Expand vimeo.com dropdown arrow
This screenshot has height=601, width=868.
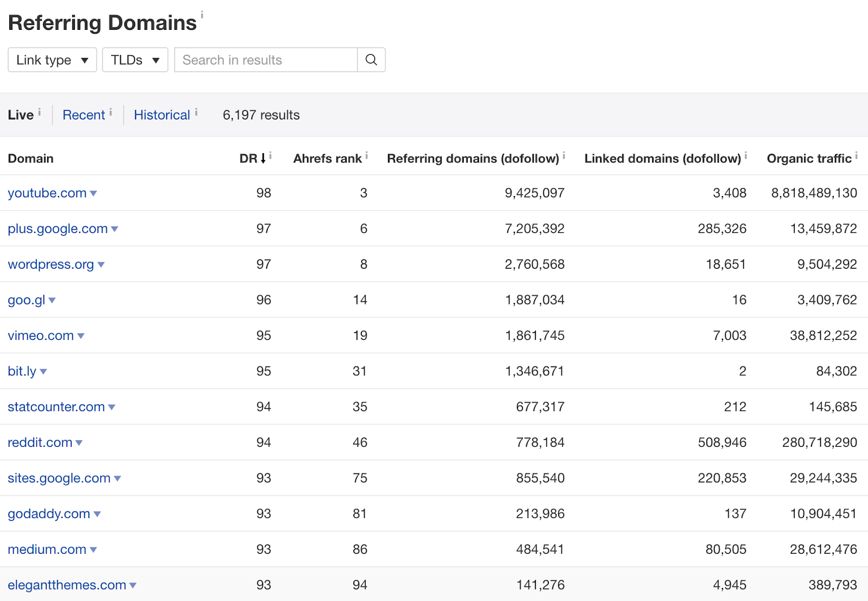(81, 337)
